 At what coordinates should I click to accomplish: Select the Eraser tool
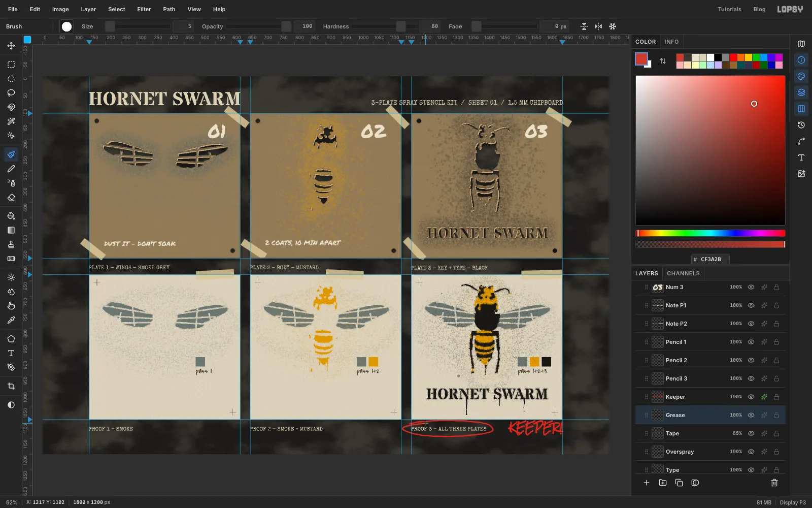point(11,197)
